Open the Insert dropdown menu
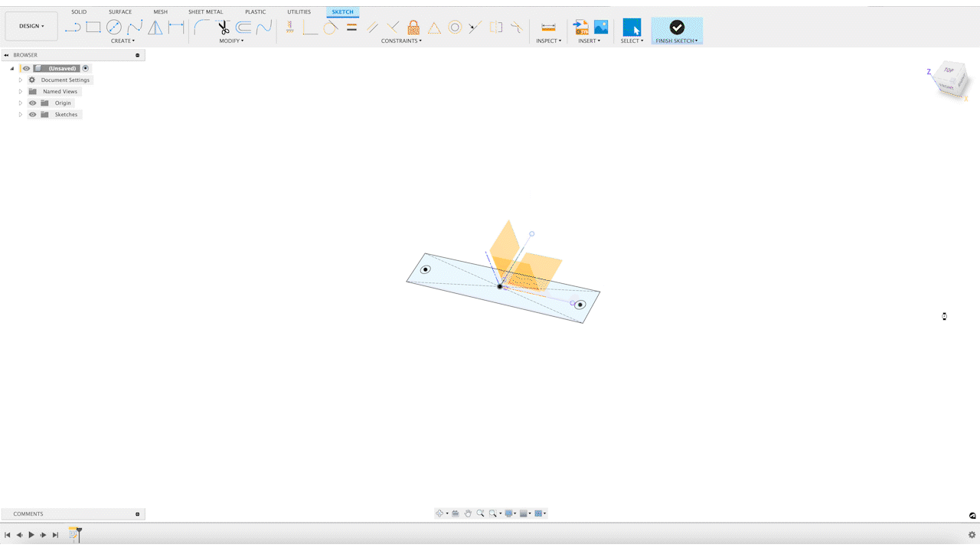 click(589, 41)
